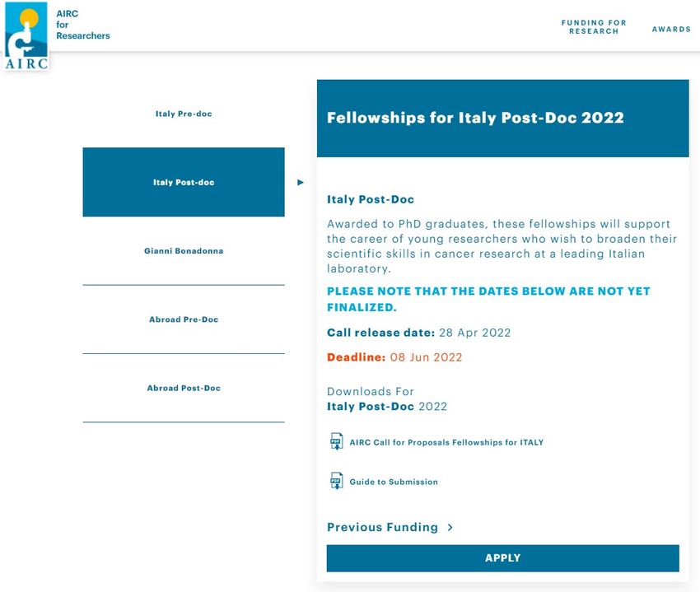
Task: Click the Guide to Submission PDF icon
Action: pyautogui.click(x=336, y=481)
